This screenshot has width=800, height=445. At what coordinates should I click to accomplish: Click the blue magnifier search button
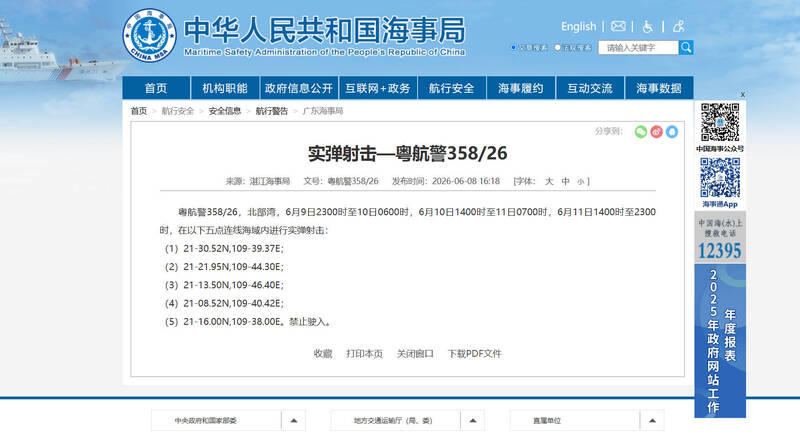pyautogui.click(x=686, y=47)
